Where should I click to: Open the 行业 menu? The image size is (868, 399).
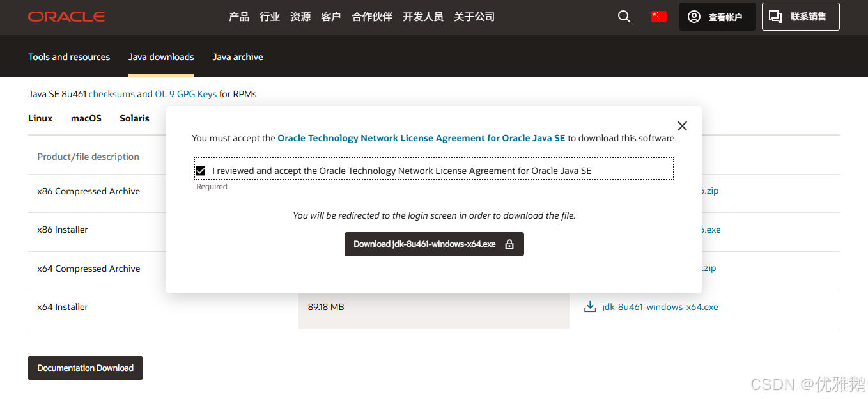point(270,17)
